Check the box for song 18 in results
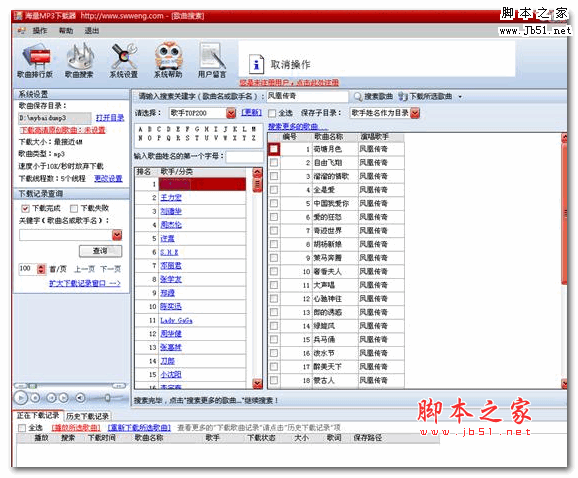The width and height of the screenshot is (578, 478). pyautogui.click(x=274, y=380)
